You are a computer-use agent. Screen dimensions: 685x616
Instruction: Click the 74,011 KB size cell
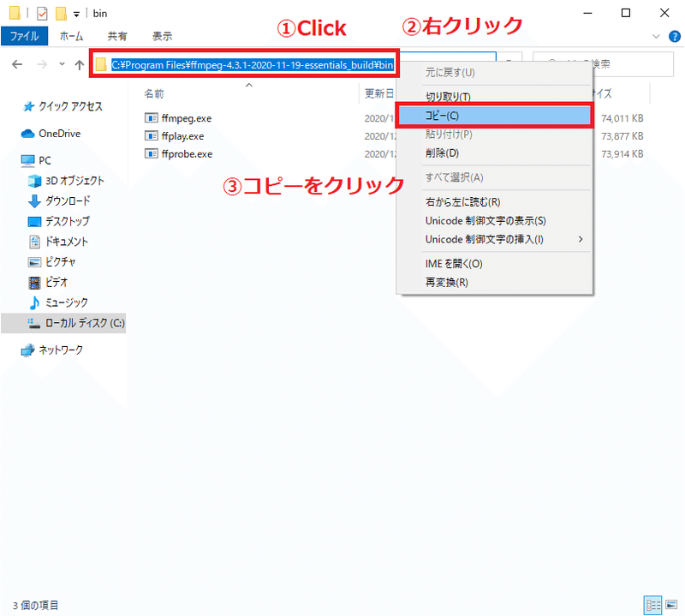coord(622,118)
